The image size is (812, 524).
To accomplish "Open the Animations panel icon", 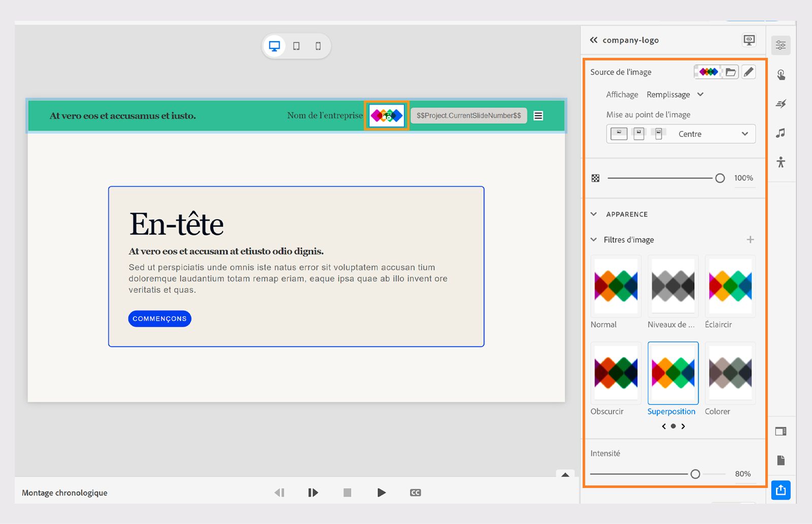I will click(781, 104).
